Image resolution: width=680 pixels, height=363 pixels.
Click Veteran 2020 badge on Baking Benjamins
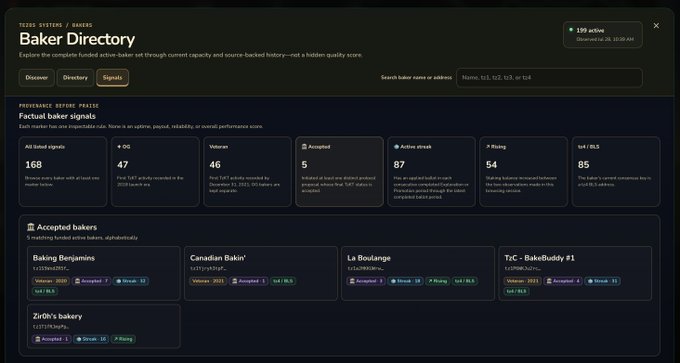click(51, 281)
